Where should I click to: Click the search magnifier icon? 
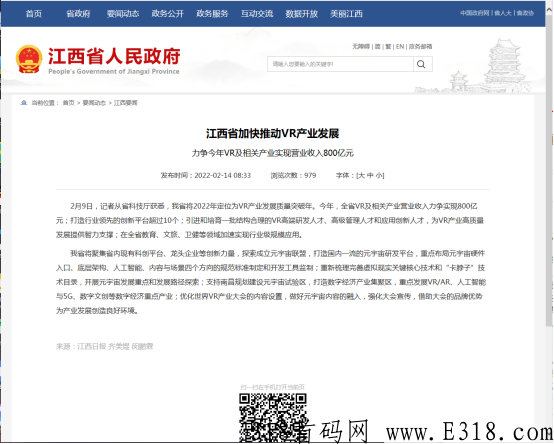tap(422, 64)
